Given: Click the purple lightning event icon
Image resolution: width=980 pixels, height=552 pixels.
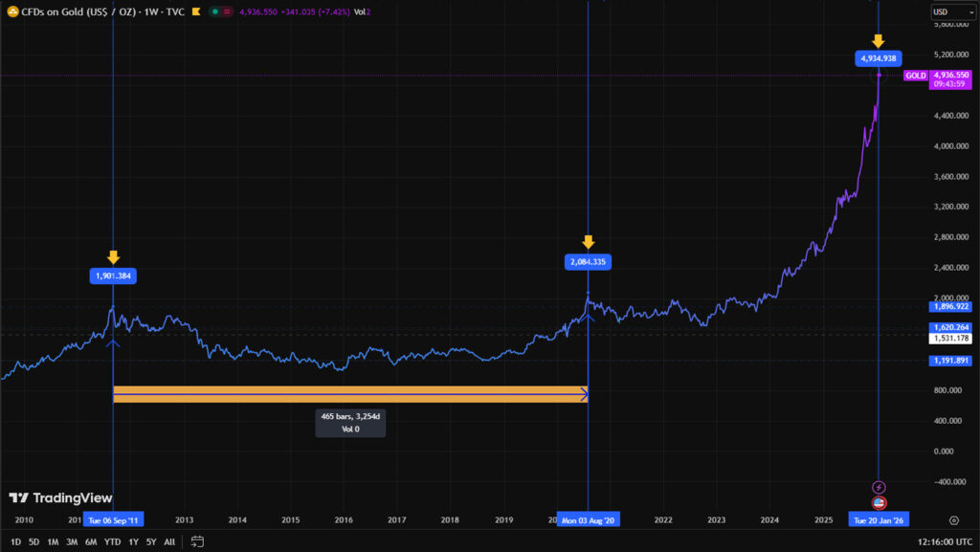Looking at the screenshot, I should tap(879, 487).
